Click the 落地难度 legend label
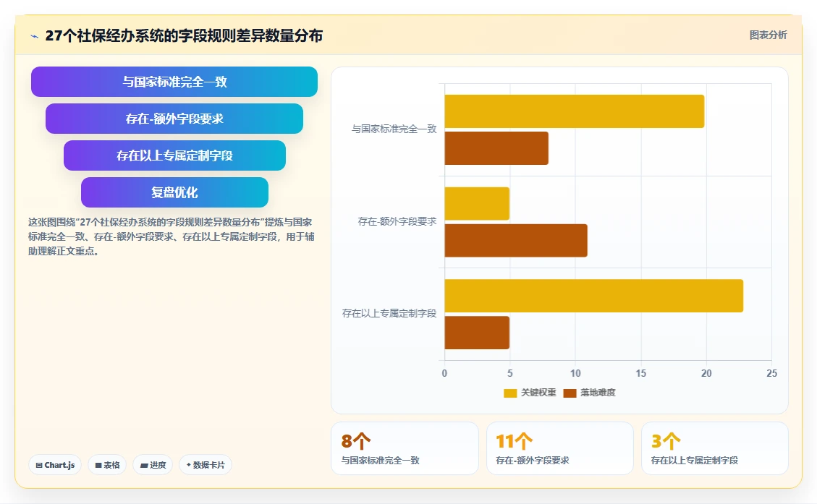Viewport: 817px width, 504px height. coord(598,393)
